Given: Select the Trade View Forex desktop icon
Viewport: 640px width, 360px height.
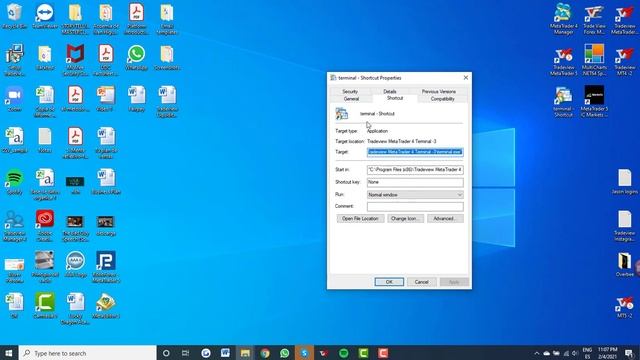Looking at the screenshot, I should tap(594, 19).
